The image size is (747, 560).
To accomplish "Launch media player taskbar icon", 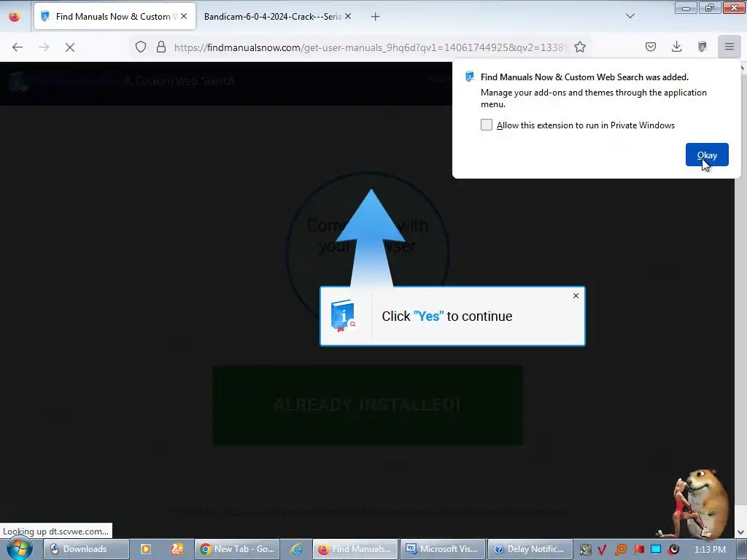I will [146, 549].
